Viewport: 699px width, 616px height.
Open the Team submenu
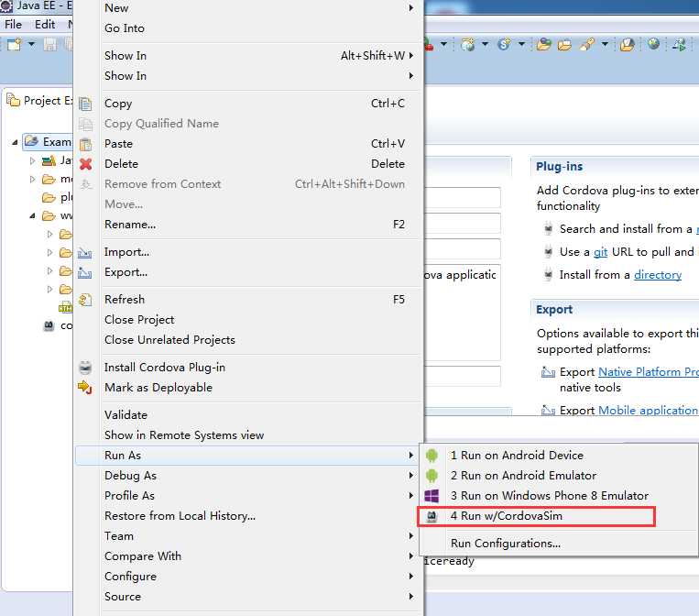(249, 536)
